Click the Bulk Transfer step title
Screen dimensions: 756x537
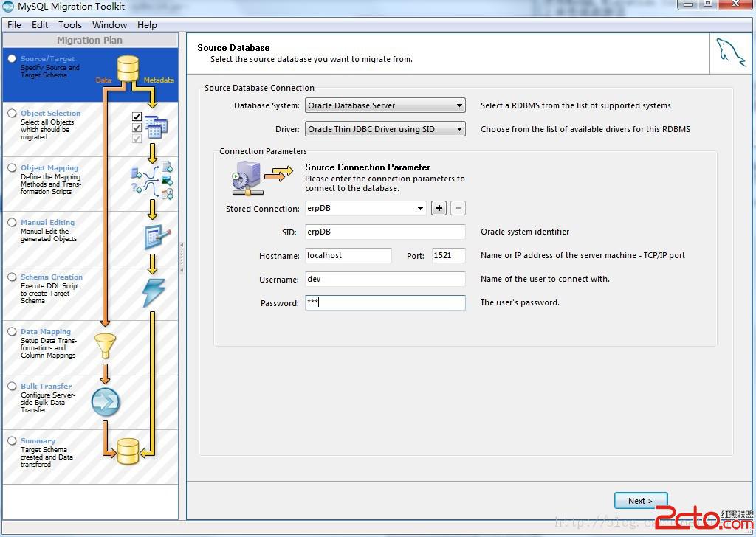[x=46, y=386]
